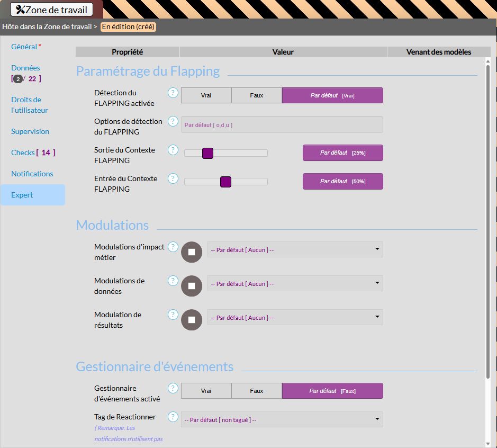Click help icon for Modulations d'impact métier
Image resolution: width=497 pixels, height=448 pixels.
click(x=173, y=247)
